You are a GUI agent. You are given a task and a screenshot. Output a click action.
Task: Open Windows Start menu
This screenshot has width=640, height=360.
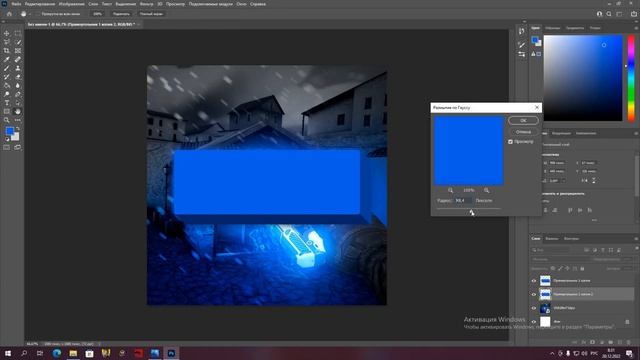8,353
